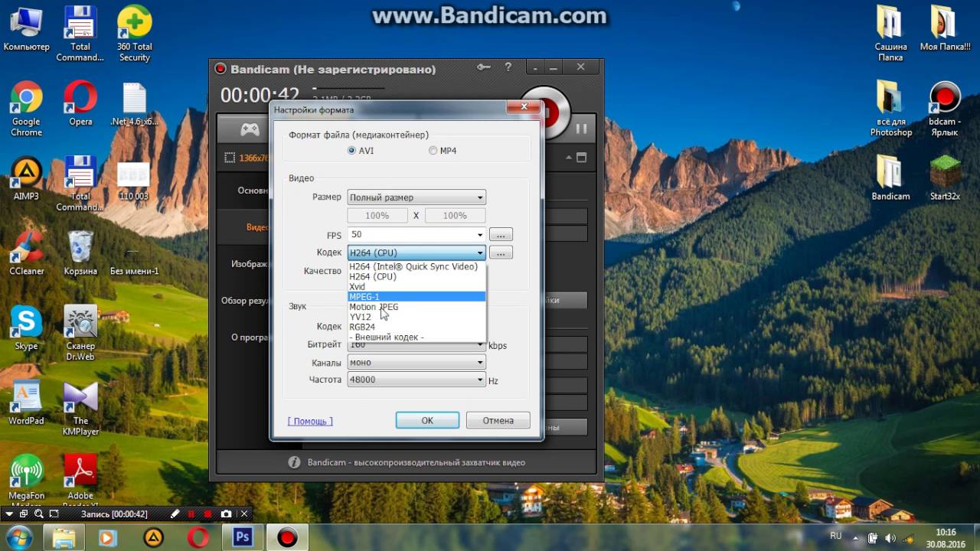
Task: Click the dotted rectangle target icon in Bandicam
Action: point(229,158)
